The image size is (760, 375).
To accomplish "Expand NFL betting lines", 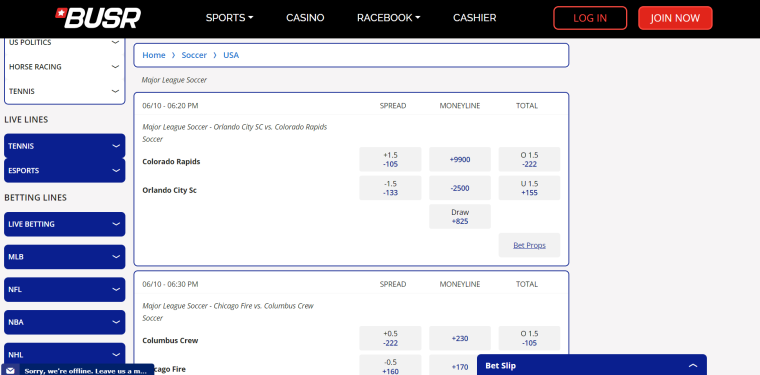I will click(64, 289).
